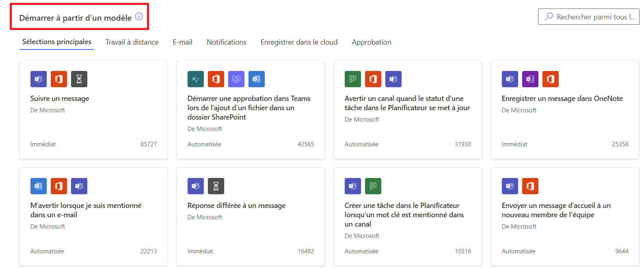Click the magnifier icon in the search box

coord(549,17)
